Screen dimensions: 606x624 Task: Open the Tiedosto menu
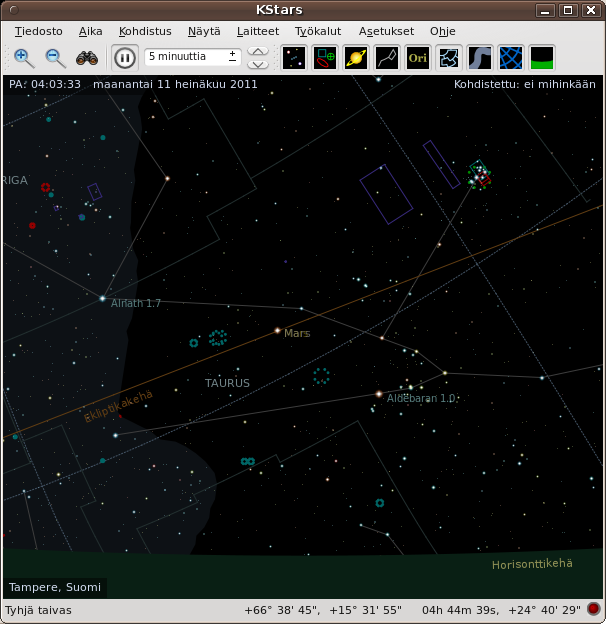click(x=35, y=31)
